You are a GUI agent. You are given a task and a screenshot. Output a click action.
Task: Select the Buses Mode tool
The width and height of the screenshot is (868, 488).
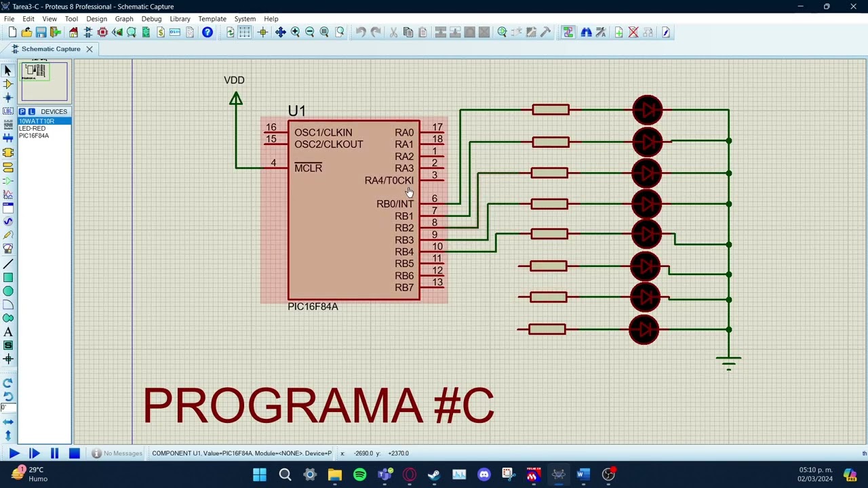pyautogui.click(x=8, y=138)
